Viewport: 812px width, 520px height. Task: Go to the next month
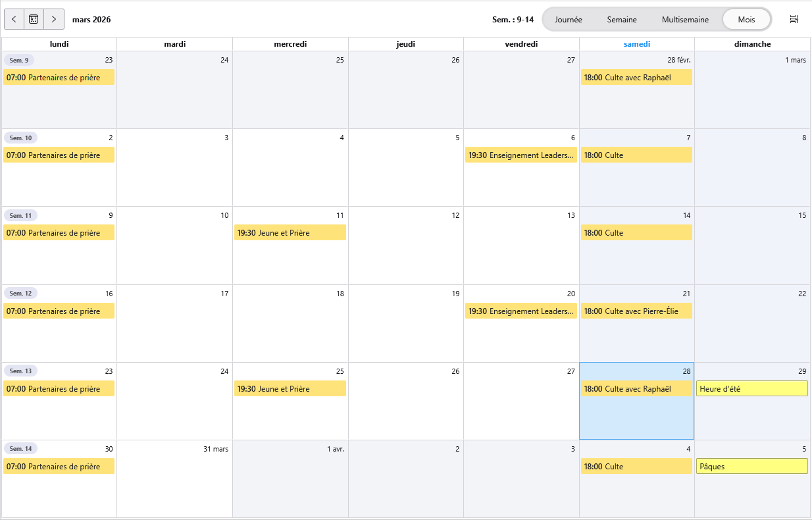point(54,19)
